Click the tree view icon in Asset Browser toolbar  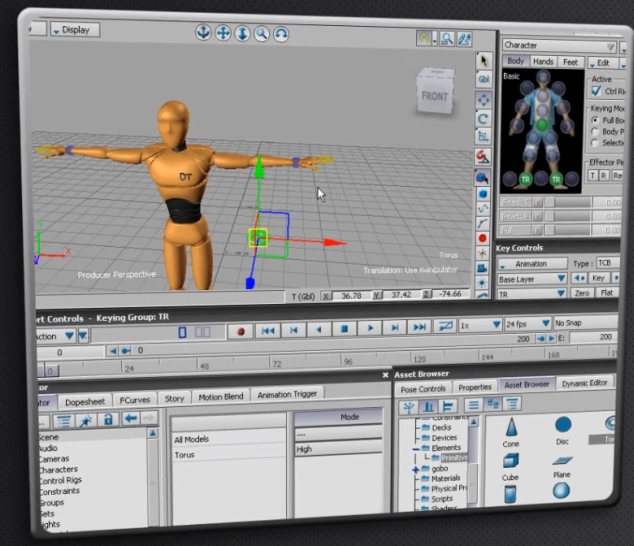(x=409, y=406)
